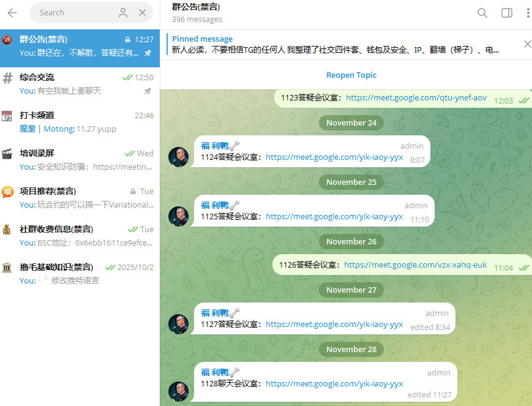Click the calendar icon of 打卡频道

click(7, 116)
